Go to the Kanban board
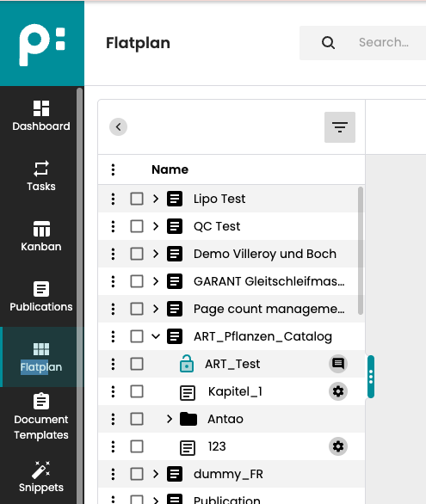 [41, 237]
